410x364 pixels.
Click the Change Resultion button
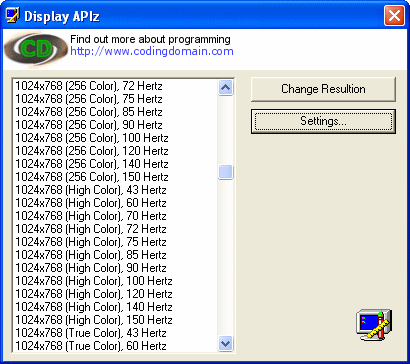click(323, 89)
